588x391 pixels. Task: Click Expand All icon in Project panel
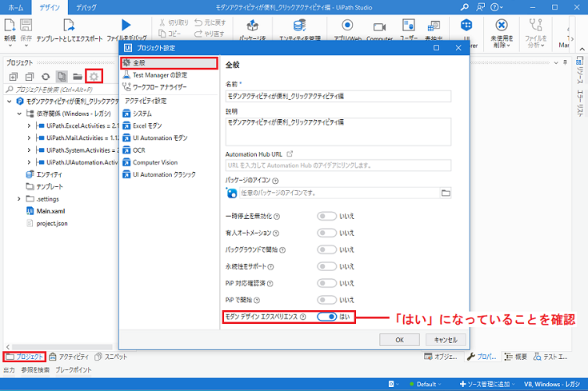14,77
